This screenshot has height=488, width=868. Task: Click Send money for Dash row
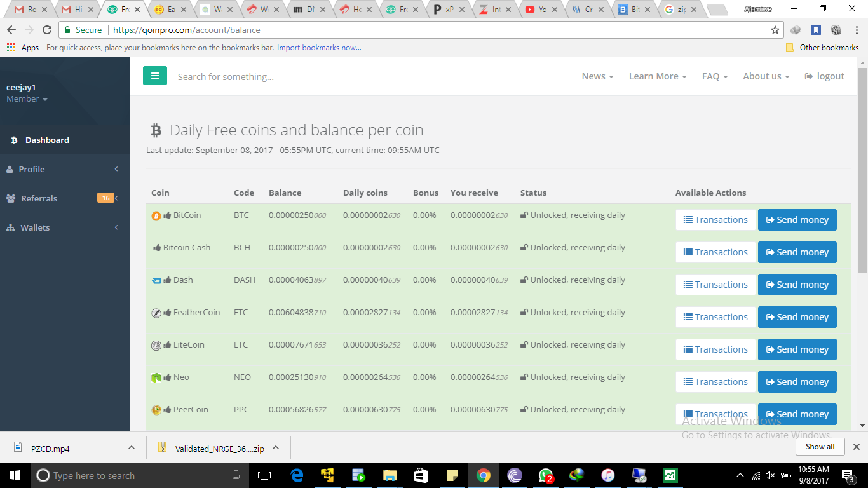(x=797, y=285)
